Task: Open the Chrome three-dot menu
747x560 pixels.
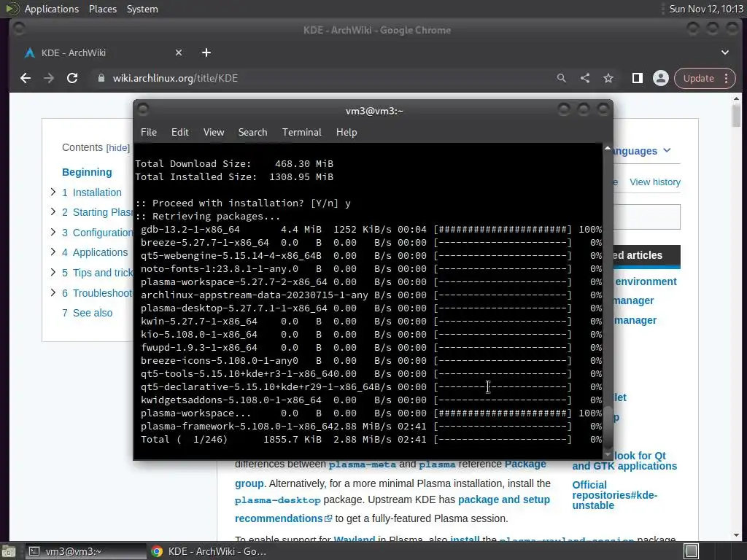Action: (x=727, y=78)
